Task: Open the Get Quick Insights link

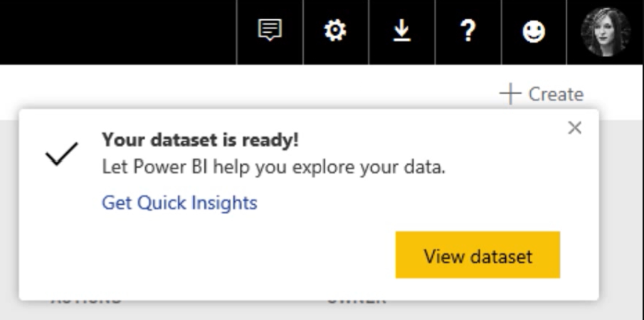Action: pos(179,203)
